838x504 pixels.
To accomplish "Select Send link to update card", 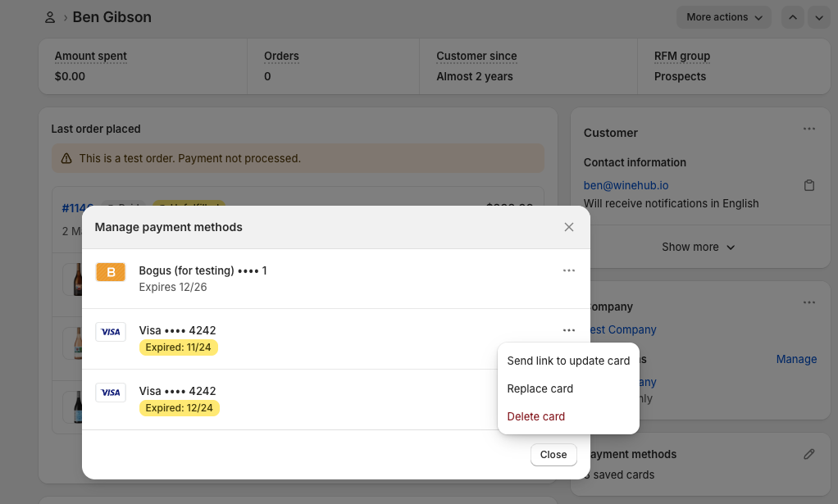I will pyautogui.click(x=568, y=361).
